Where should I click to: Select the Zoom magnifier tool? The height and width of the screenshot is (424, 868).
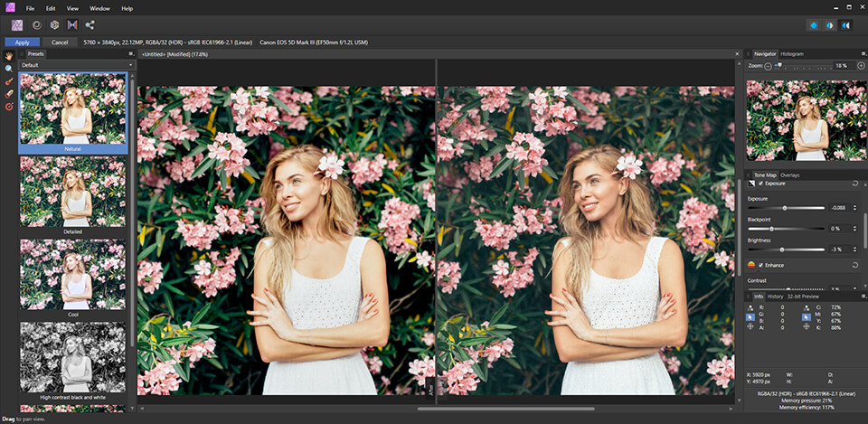pos(9,69)
